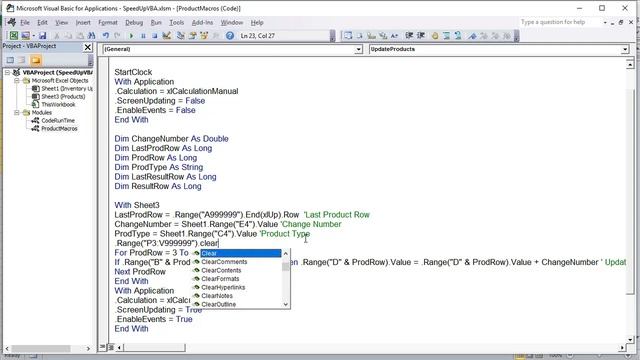Save the project with the disk icon

(42, 36)
